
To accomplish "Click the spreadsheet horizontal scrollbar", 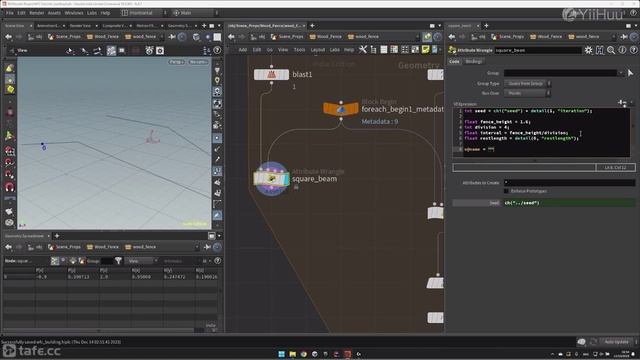I will click(x=98, y=330).
